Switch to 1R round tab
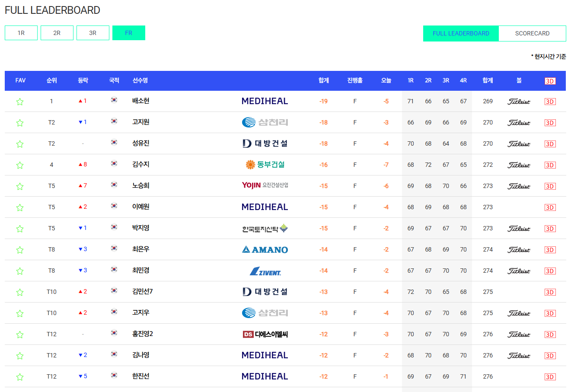Viewport: 571px width, 392px height. tap(21, 33)
